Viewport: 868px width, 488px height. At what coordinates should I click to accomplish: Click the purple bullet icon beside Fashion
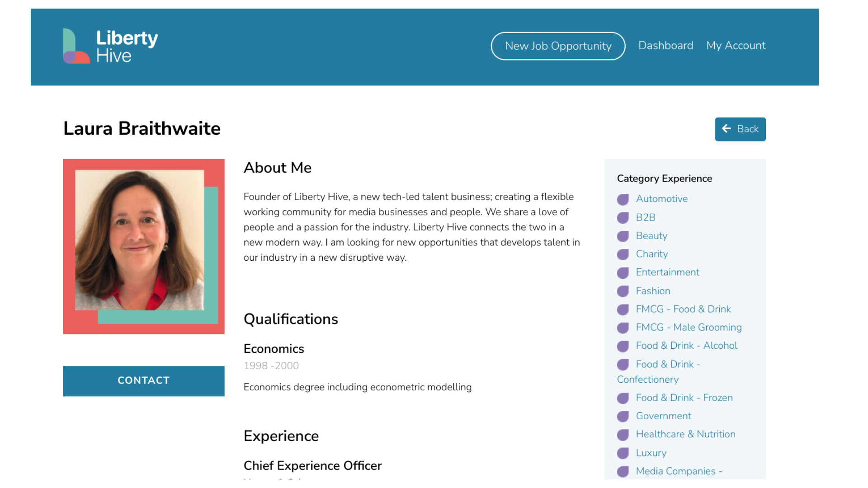click(x=623, y=291)
